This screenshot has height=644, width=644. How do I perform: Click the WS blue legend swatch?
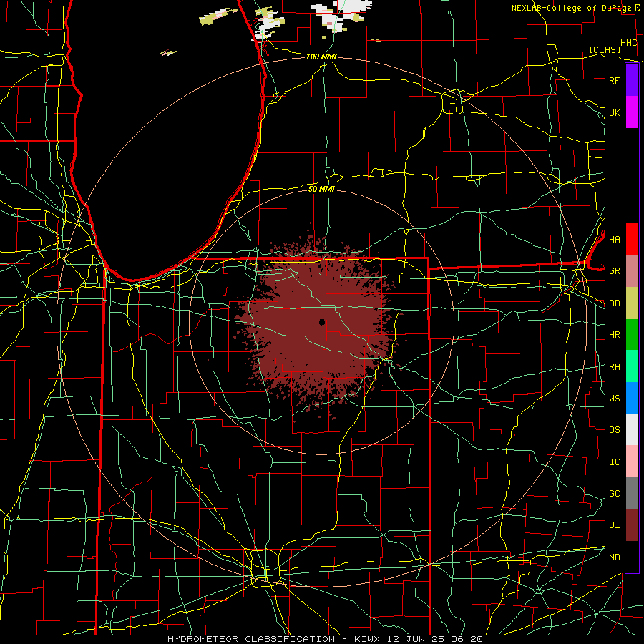632,398
